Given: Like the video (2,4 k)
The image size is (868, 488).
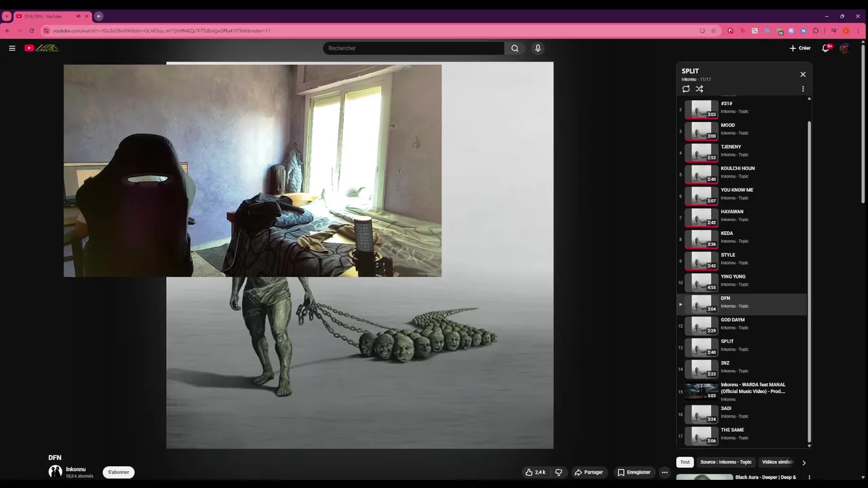Looking at the screenshot, I should [x=535, y=472].
